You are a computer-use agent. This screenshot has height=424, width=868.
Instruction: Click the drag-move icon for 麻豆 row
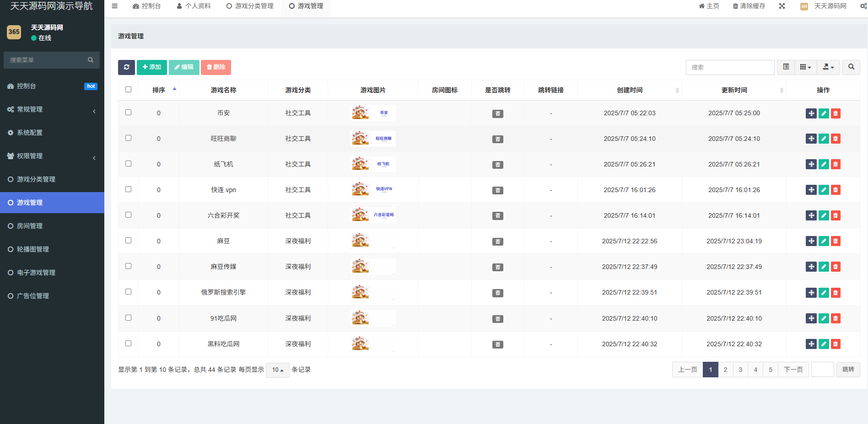tap(811, 242)
